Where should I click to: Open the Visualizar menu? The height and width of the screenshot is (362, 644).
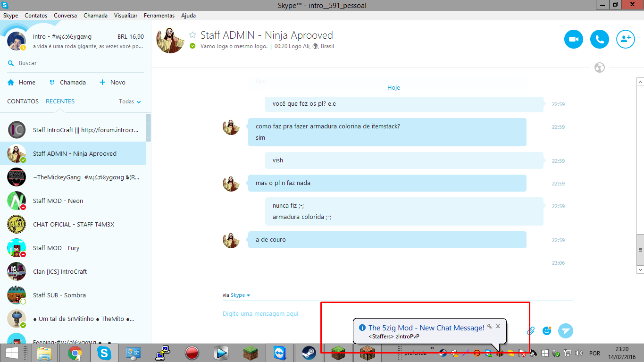126,16
